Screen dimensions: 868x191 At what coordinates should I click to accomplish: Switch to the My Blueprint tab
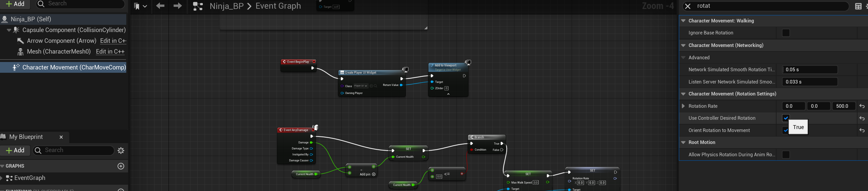click(26, 137)
